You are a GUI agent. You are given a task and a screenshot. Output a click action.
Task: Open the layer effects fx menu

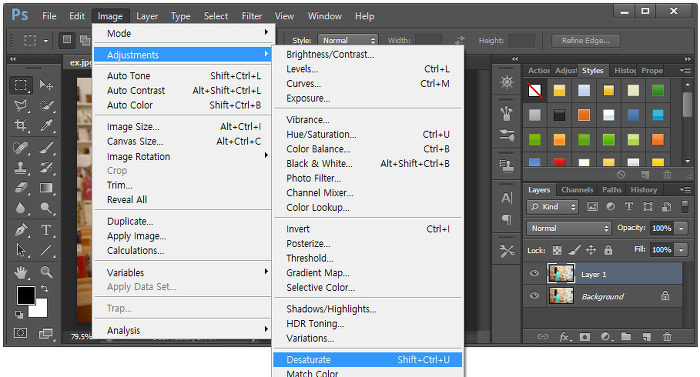(565, 337)
